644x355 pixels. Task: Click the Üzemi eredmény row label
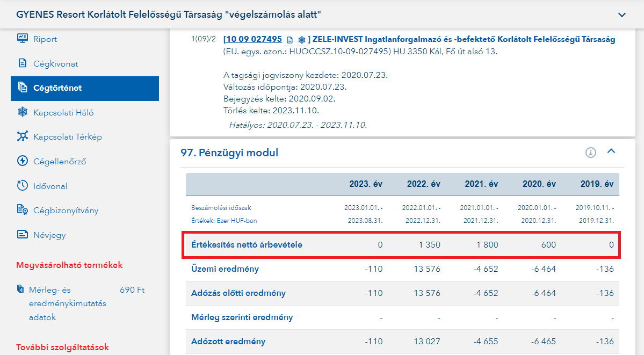[x=225, y=269]
